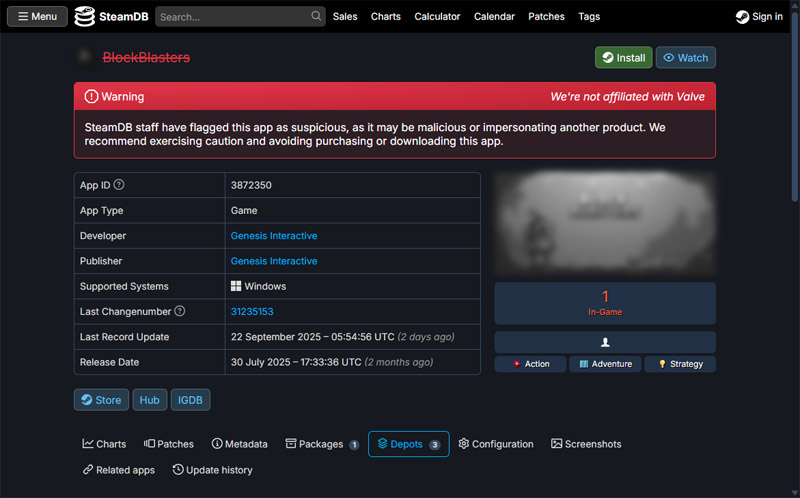Image resolution: width=800 pixels, height=498 pixels.
Task: Click the blurred game header image
Action: click(605, 225)
